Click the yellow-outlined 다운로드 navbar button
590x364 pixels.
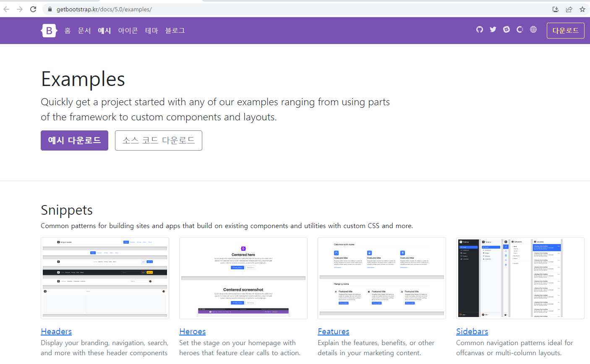tap(565, 31)
